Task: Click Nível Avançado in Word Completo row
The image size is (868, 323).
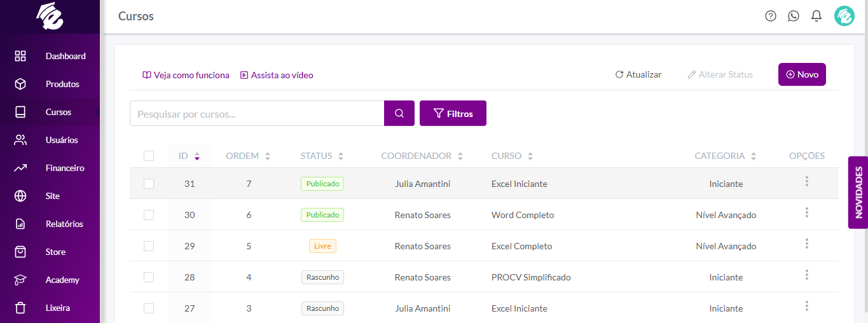Action: (x=726, y=215)
